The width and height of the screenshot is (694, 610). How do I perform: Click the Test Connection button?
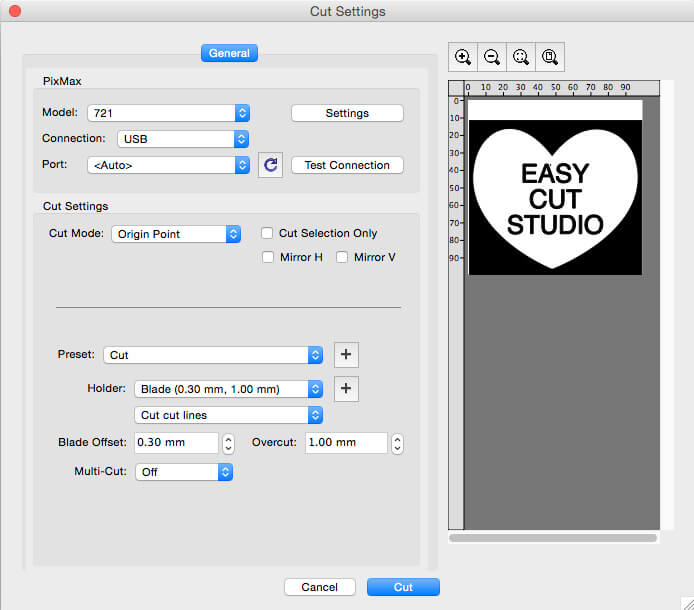[347, 165]
